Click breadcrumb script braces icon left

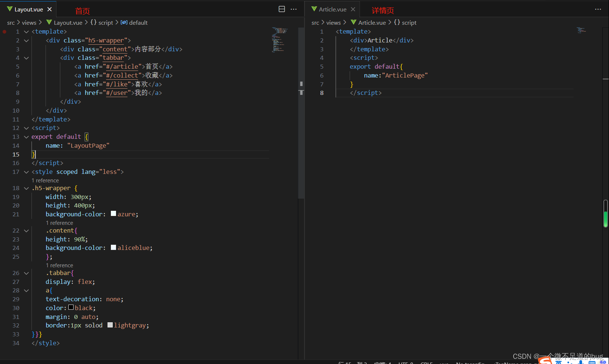[x=93, y=22]
